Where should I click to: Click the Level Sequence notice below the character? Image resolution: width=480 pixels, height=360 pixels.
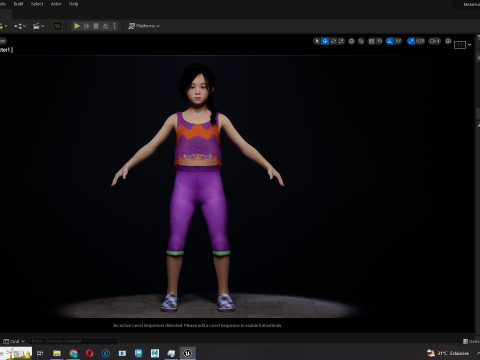(x=197, y=325)
